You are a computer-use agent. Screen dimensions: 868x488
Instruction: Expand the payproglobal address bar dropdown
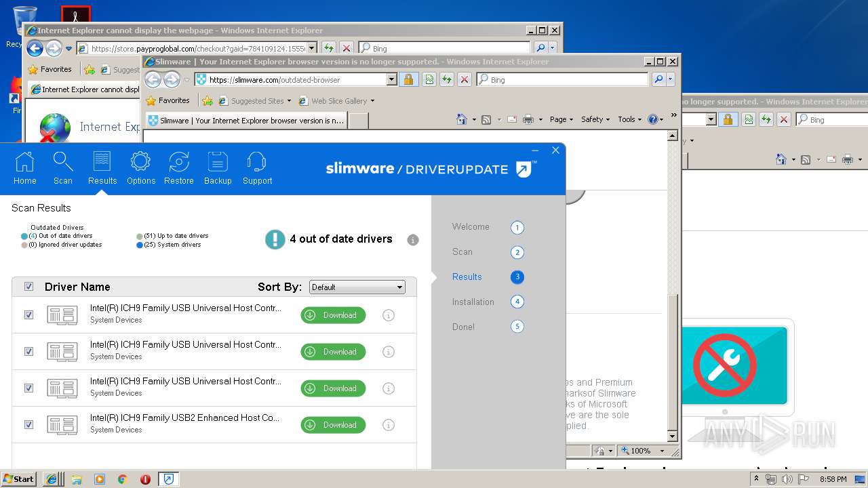click(x=312, y=48)
